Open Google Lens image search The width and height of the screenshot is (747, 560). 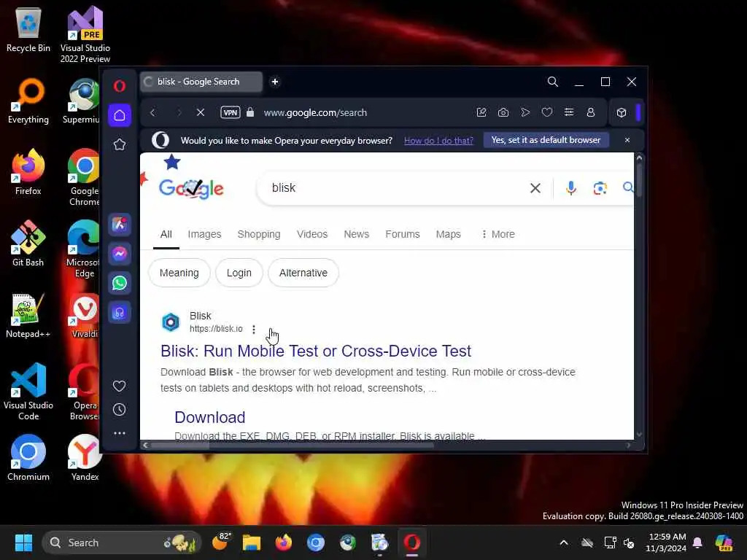point(600,188)
